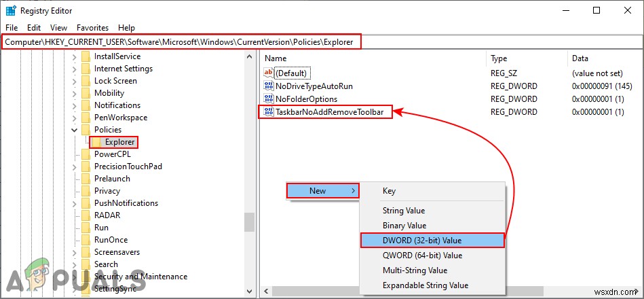Select String Value in the New submenu
The width and height of the screenshot is (644, 299).
point(403,211)
